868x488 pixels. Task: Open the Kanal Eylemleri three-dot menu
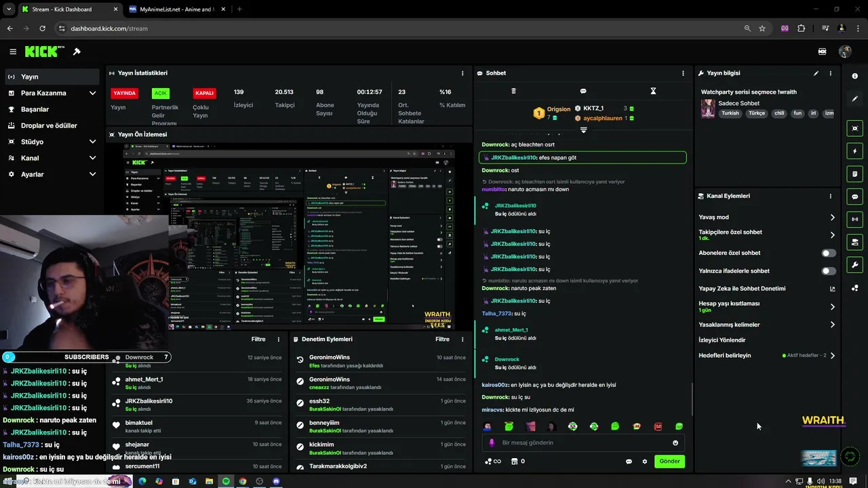tap(831, 196)
